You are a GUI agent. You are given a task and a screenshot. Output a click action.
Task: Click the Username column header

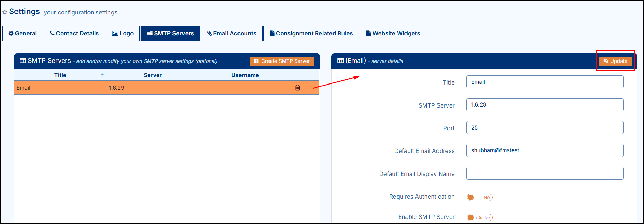click(245, 75)
